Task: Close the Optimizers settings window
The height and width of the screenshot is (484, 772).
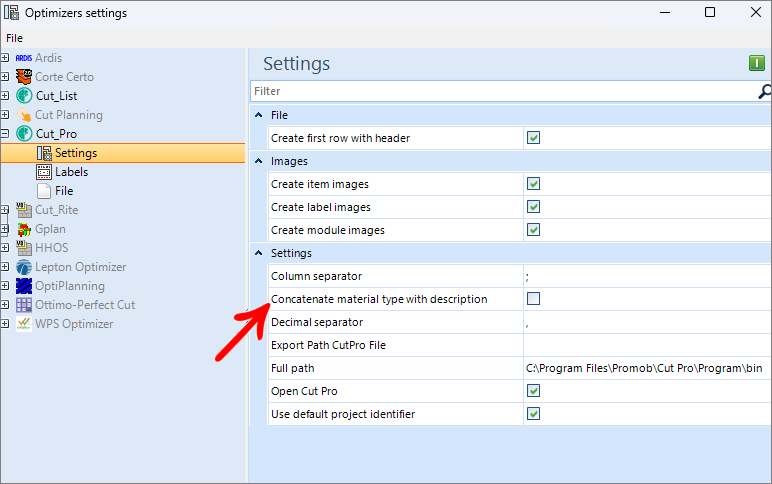Action: [756, 12]
